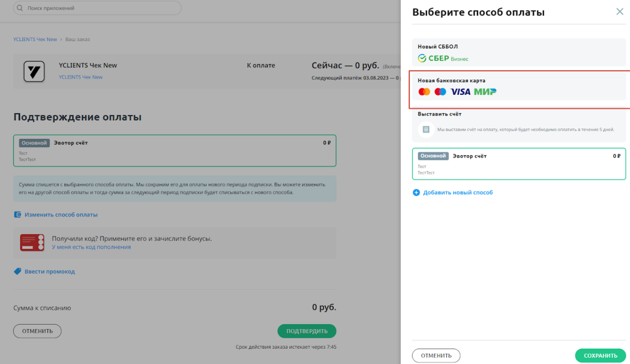Click the promo code tag icon

click(x=18, y=271)
